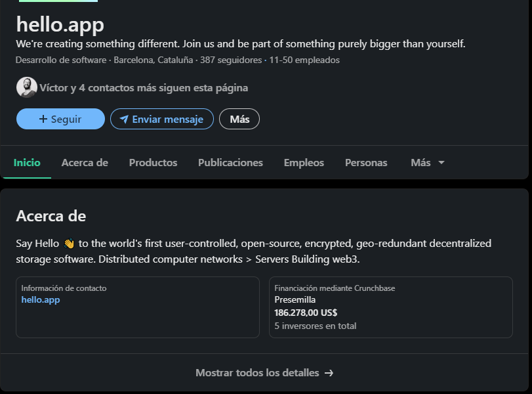Expand the Más dropdown in the tab bar
The width and height of the screenshot is (532, 394).
pos(428,163)
